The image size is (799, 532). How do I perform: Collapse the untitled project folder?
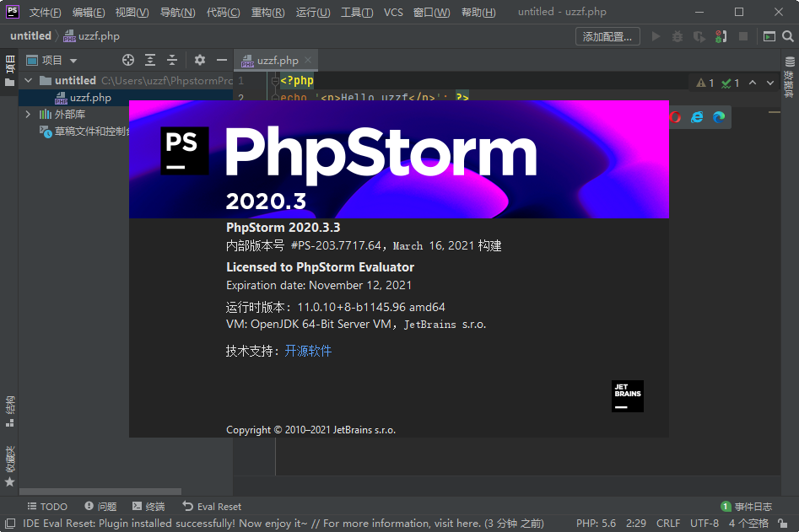click(x=29, y=80)
